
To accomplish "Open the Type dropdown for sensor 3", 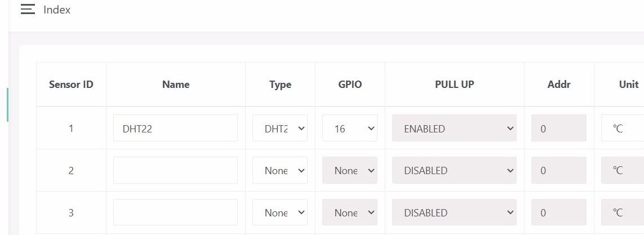I will click(279, 212).
